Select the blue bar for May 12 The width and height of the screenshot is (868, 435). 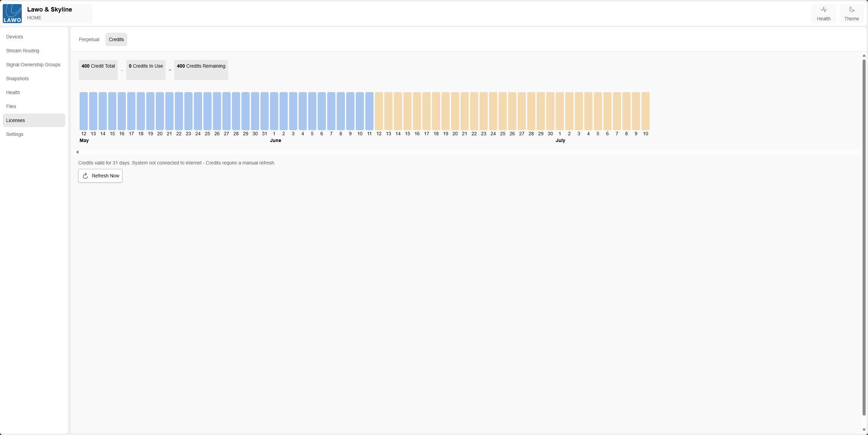point(84,111)
